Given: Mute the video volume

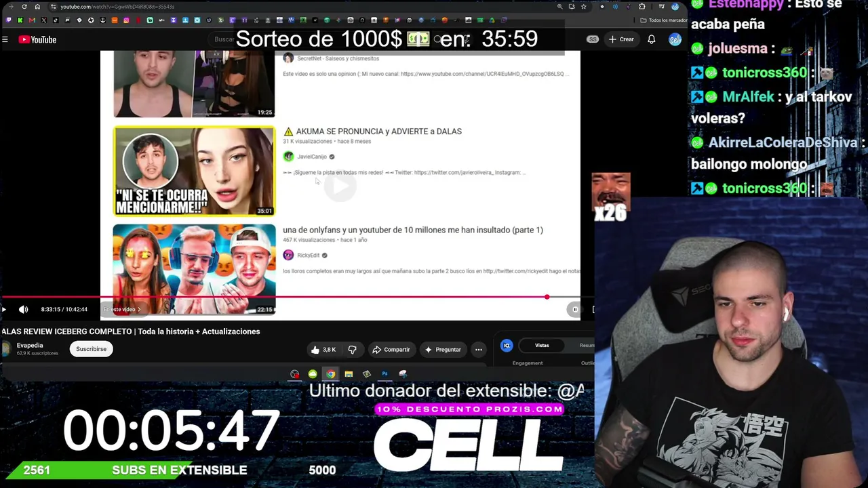Looking at the screenshot, I should point(24,310).
